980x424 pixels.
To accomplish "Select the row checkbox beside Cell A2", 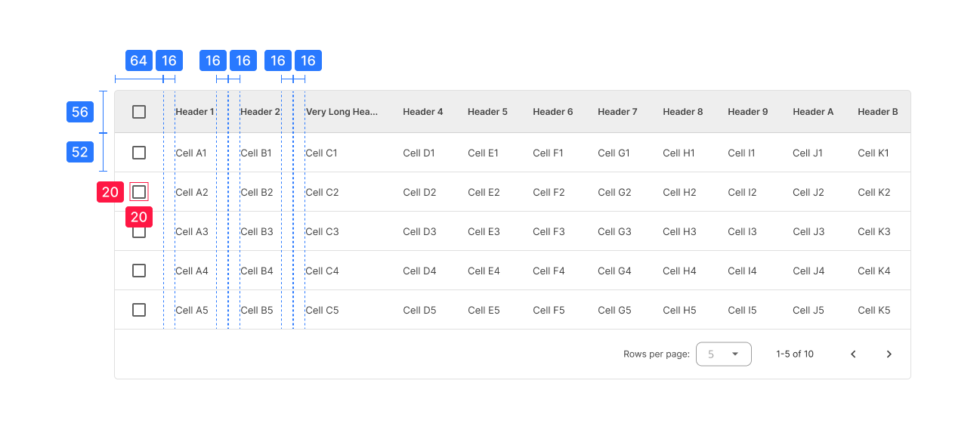I will 139,192.
